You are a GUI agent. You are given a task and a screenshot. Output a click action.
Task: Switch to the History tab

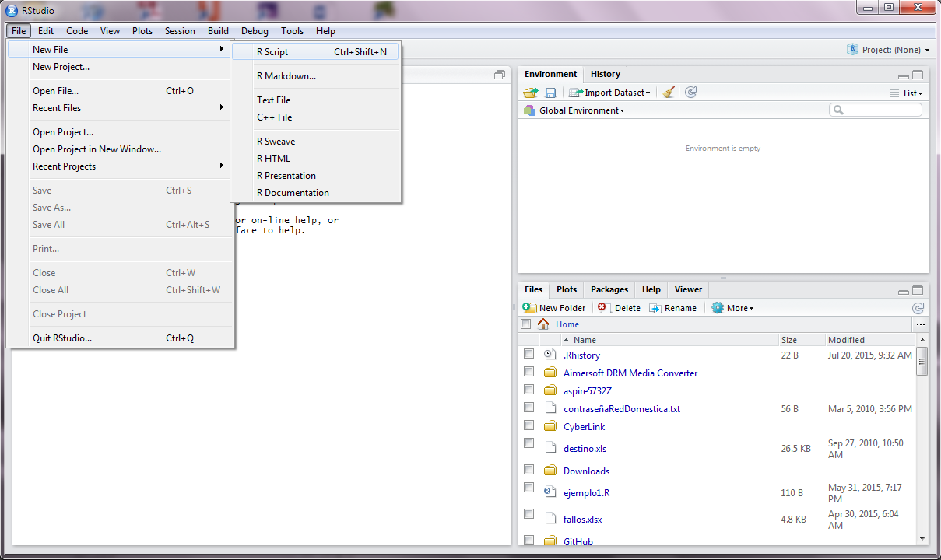point(606,74)
